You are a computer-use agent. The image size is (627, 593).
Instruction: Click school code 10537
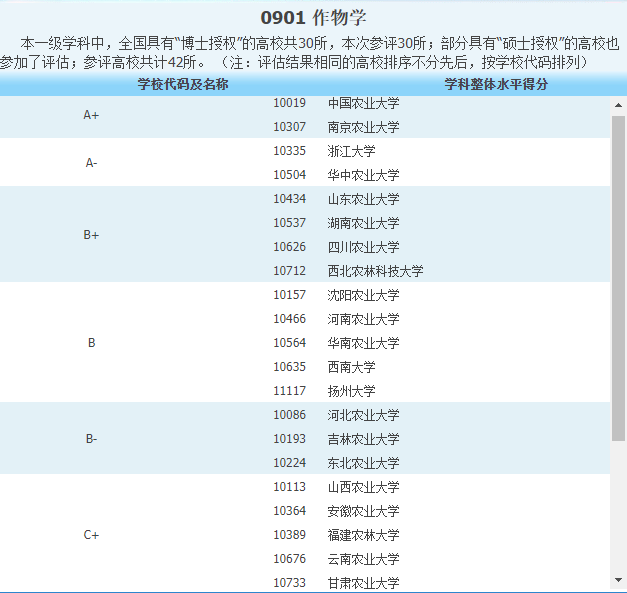tap(290, 223)
